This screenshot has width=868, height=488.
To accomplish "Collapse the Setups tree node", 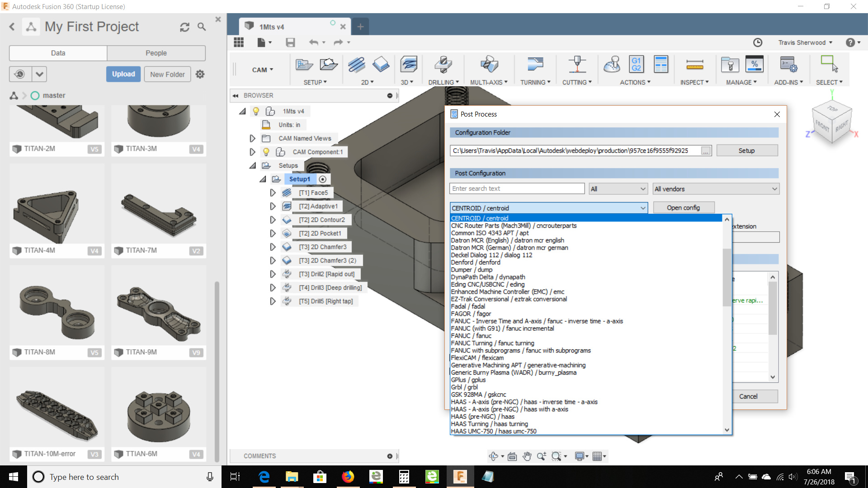I will (252, 165).
